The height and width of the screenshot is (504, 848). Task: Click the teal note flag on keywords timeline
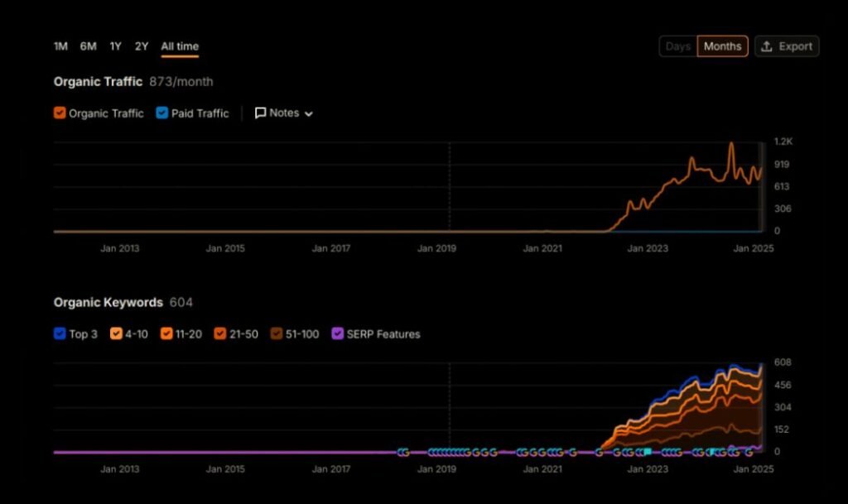(648, 452)
